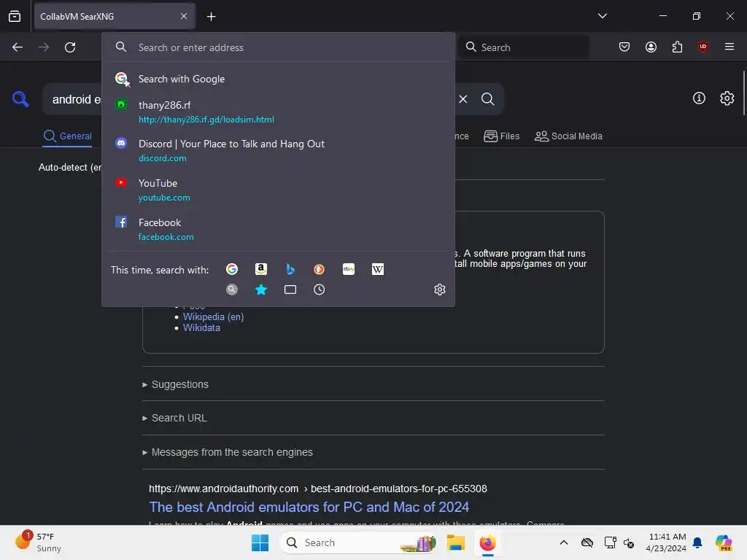
Task: Open the weather widget showing 57°F Sunny
Action: [x=38, y=542]
